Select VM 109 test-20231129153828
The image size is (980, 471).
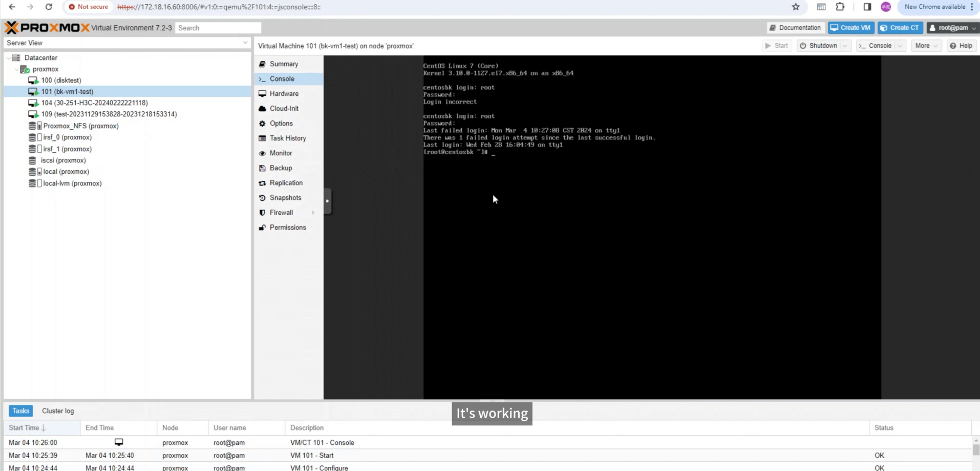coord(109,114)
